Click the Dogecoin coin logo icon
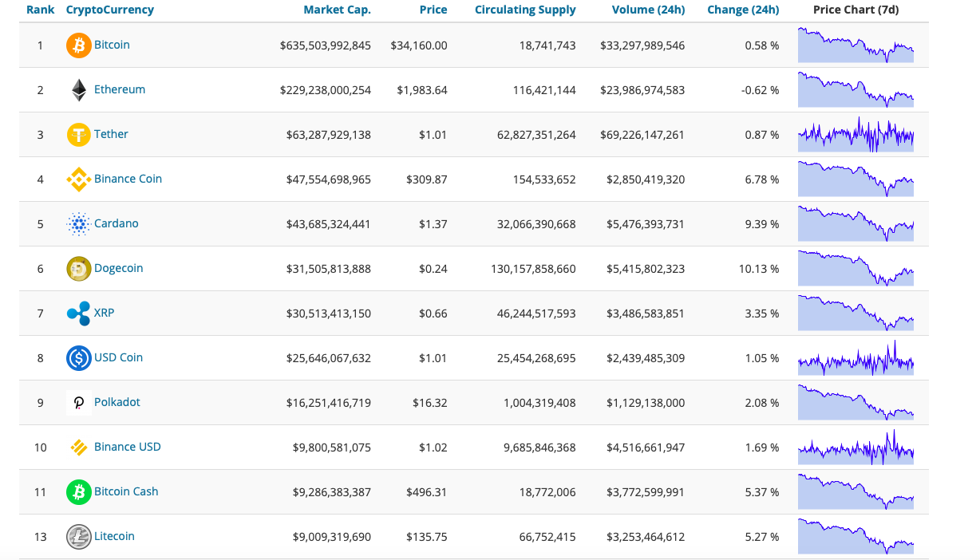This screenshot has height=560, width=980. point(79,269)
